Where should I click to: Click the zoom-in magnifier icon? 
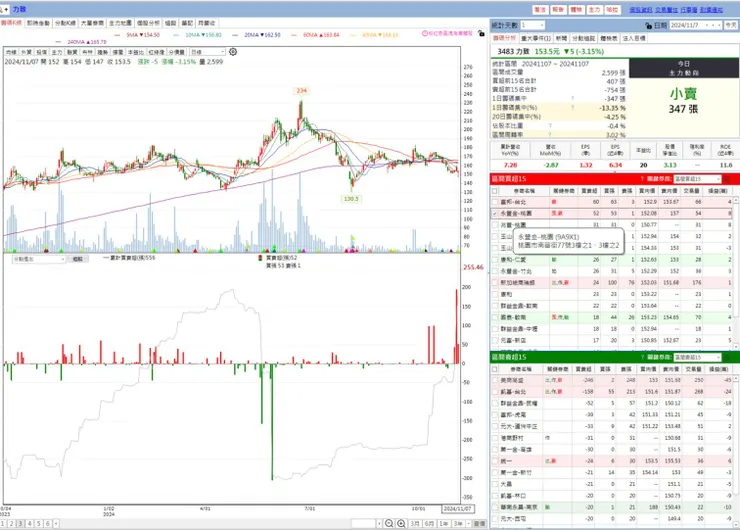401,523
